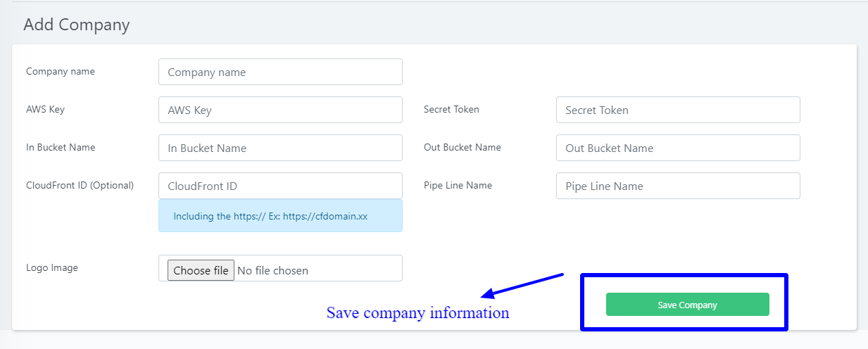Click the 'CloudFront ID (Optional)' label
Screen dimensions: 868x349
click(x=80, y=185)
